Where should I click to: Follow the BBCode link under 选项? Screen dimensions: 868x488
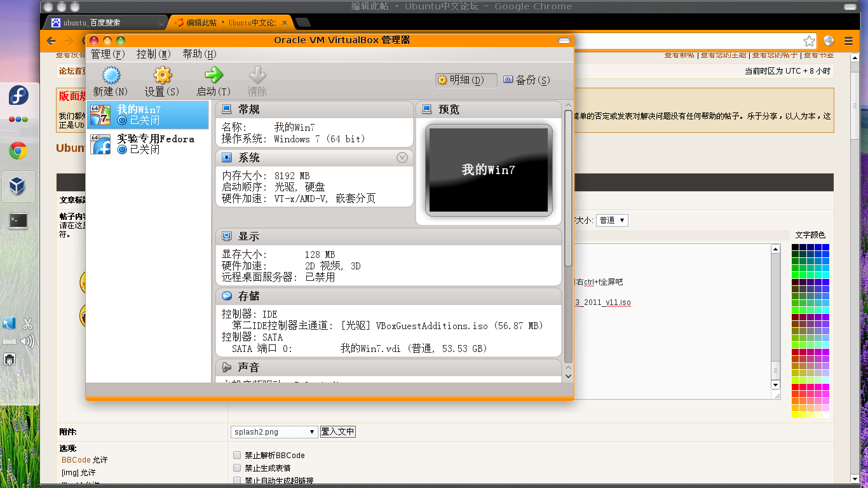click(76, 459)
